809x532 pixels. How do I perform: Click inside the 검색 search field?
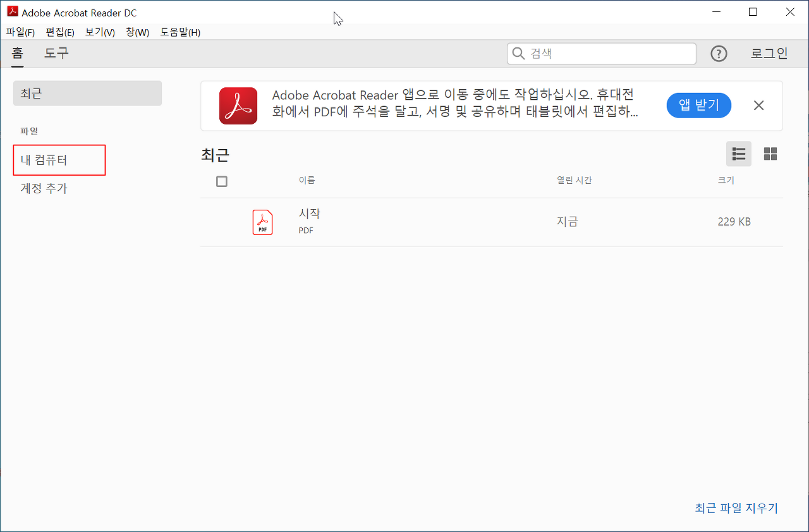tap(602, 54)
